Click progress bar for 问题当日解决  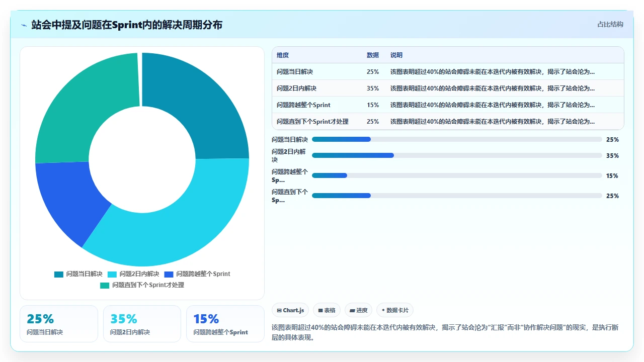coord(457,139)
